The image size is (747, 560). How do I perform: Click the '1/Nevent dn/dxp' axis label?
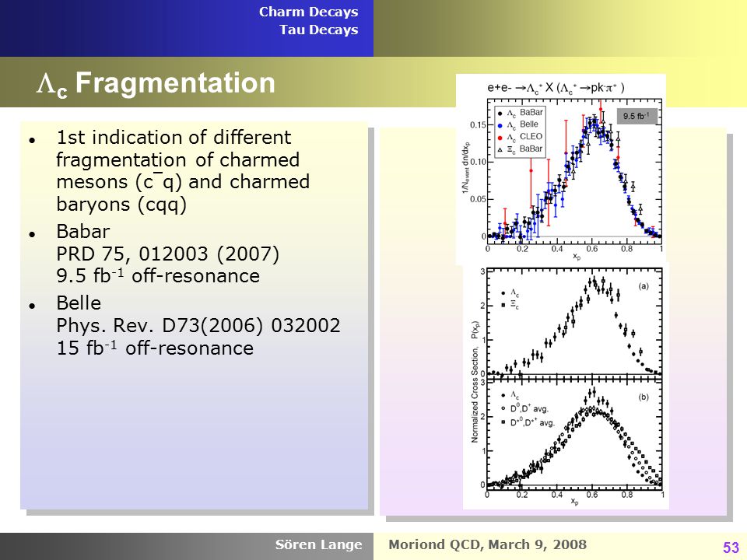(465, 168)
